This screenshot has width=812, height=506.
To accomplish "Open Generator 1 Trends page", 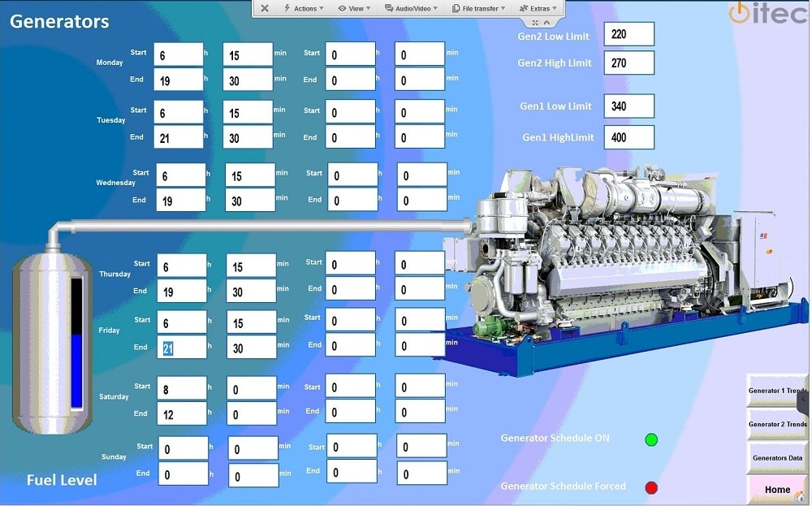I will [776, 391].
